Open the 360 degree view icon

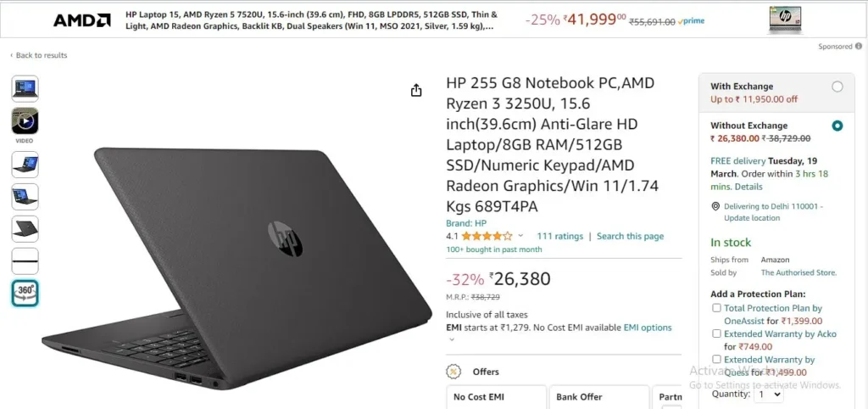pyautogui.click(x=25, y=293)
